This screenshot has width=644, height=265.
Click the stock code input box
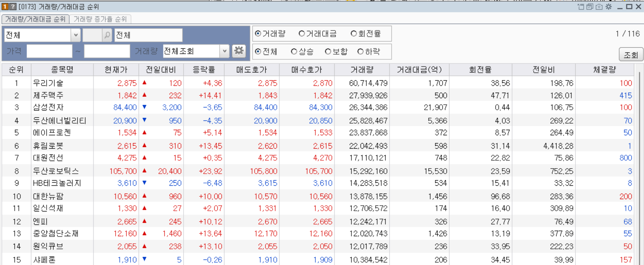(93, 35)
